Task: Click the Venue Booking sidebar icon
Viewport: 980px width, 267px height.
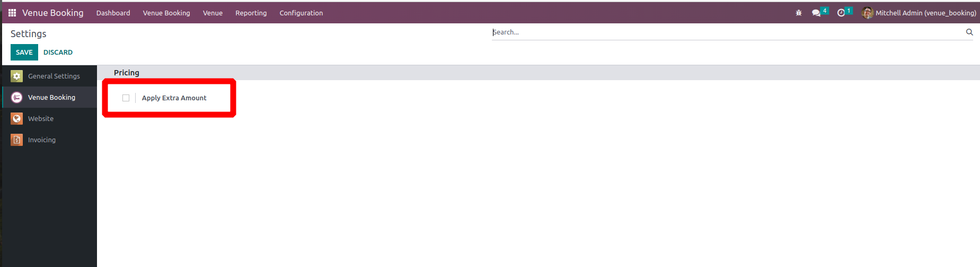Action: [17, 98]
